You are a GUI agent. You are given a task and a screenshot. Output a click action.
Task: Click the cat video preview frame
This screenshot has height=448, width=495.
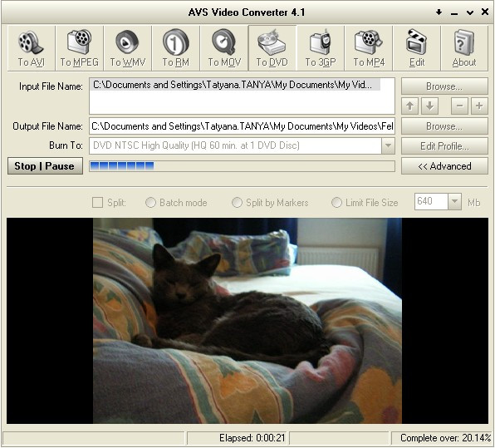[x=247, y=321]
